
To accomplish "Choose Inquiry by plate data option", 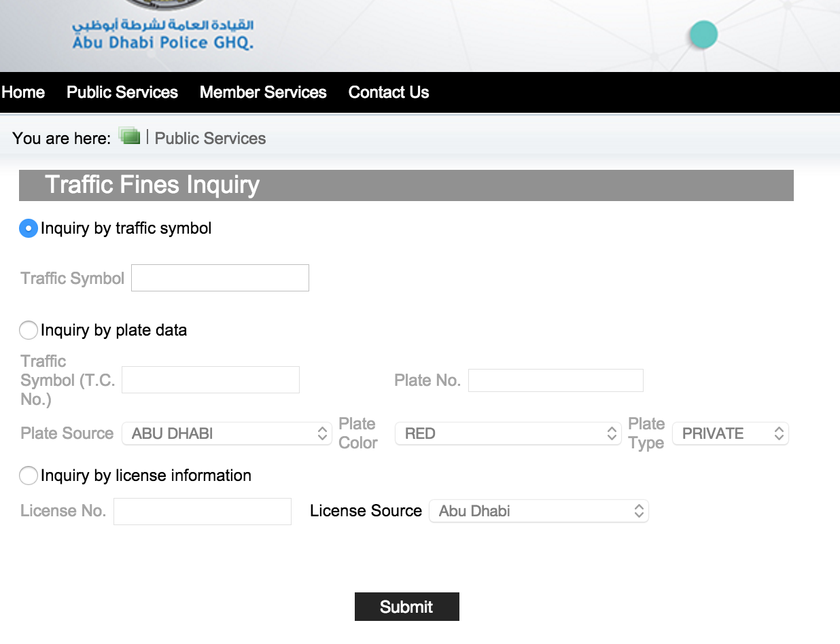I will (x=28, y=330).
